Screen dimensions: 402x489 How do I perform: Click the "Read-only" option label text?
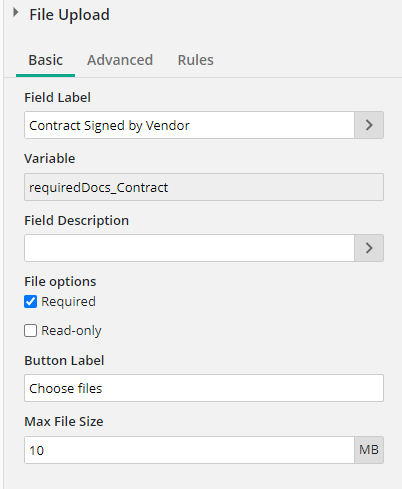(71, 331)
